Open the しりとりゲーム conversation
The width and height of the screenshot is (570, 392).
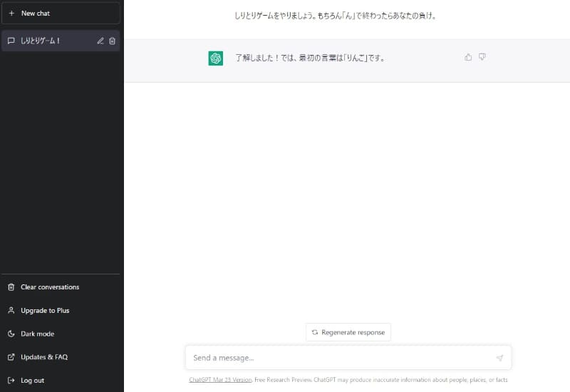coord(61,41)
